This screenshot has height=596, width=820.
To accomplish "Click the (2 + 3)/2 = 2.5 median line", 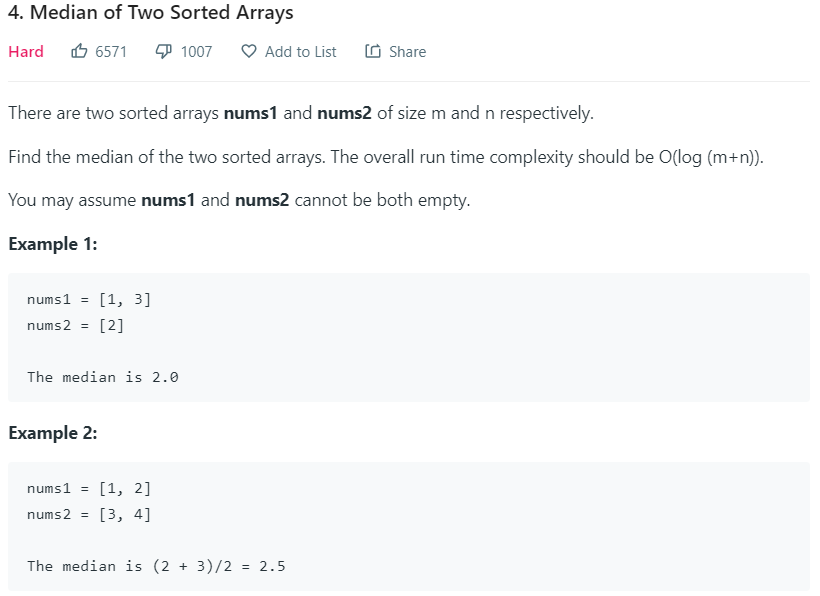I will (156, 566).
